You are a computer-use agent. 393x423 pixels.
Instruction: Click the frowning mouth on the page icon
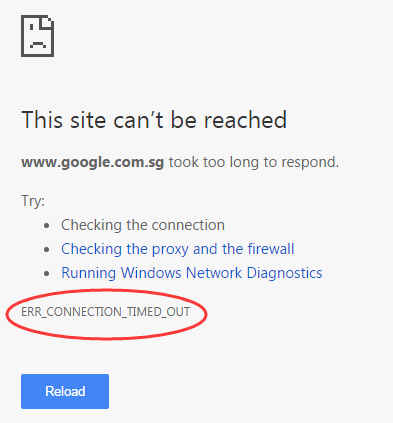(38, 44)
